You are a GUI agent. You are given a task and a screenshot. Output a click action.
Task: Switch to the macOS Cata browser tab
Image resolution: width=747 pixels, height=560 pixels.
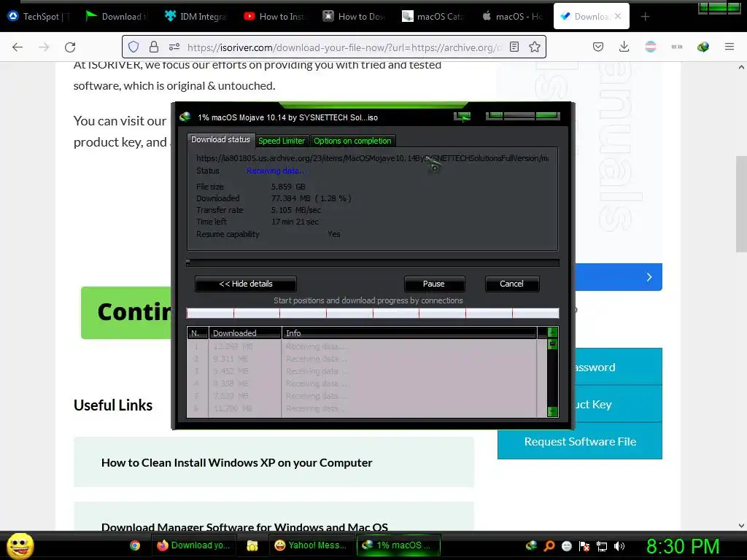point(432,17)
